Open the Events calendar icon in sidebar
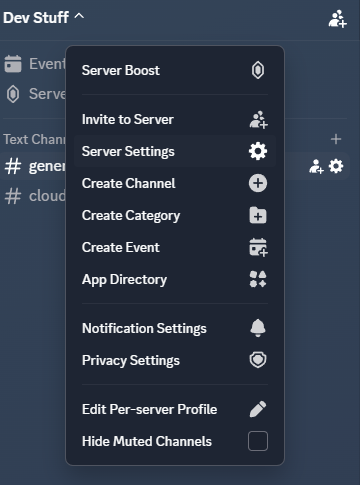The image size is (360, 485). coord(13,64)
